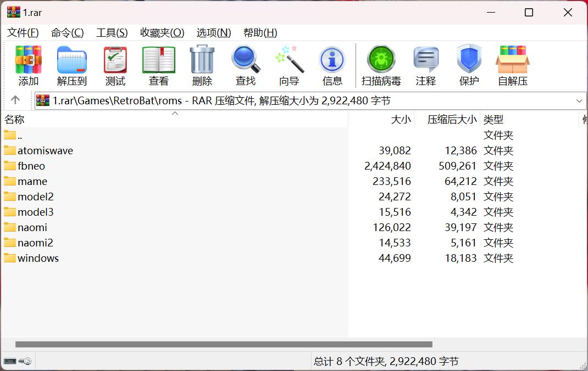Sort by the 压缩后大小 column header
This screenshot has height=371, width=588.
coord(452,120)
